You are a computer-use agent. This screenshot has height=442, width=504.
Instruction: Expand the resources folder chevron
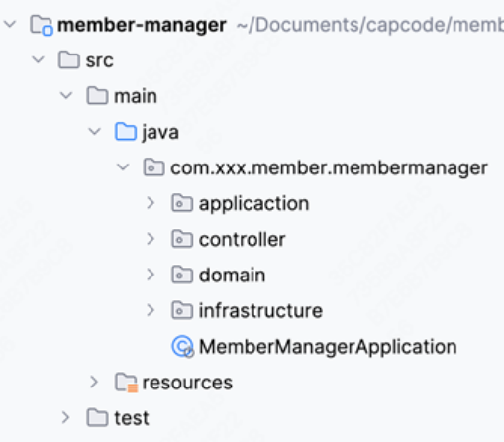click(94, 382)
